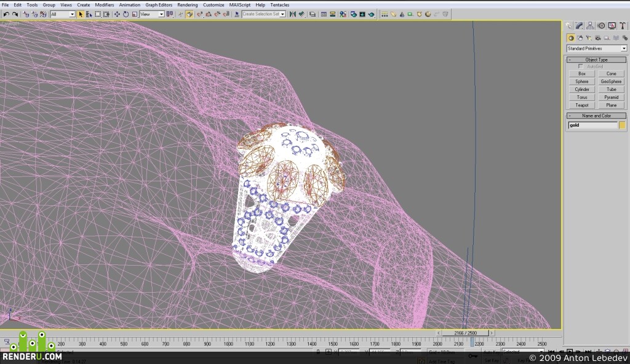This screenshot has width=630, height=364.
Task: Open the Modify panel tab icon
Action: point(580,26)
